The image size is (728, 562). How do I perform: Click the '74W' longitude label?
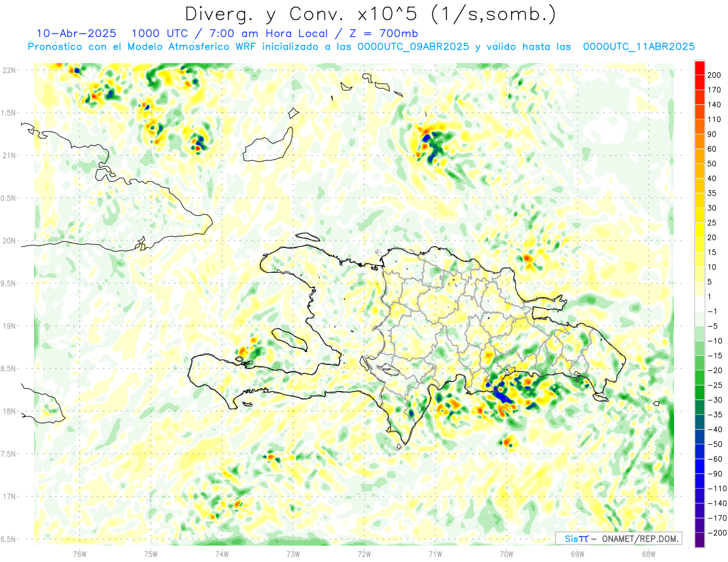[221, 554]
